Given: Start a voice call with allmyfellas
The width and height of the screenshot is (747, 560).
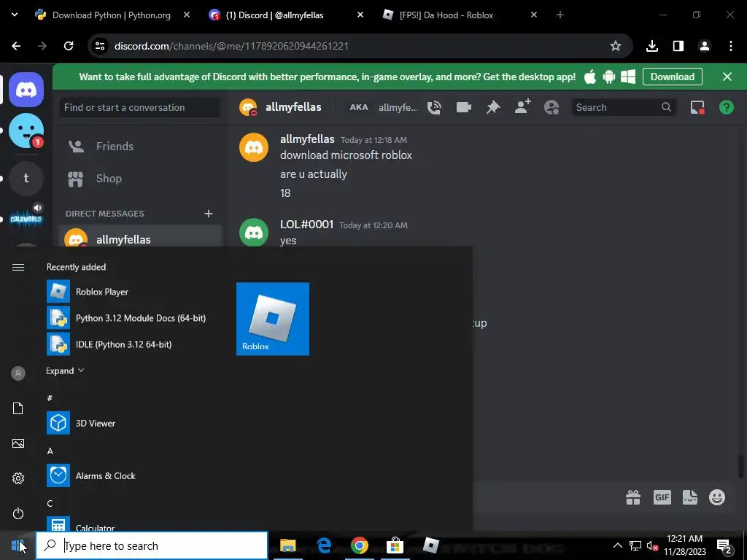Looking at the screenshot, I should pos(434,108).
